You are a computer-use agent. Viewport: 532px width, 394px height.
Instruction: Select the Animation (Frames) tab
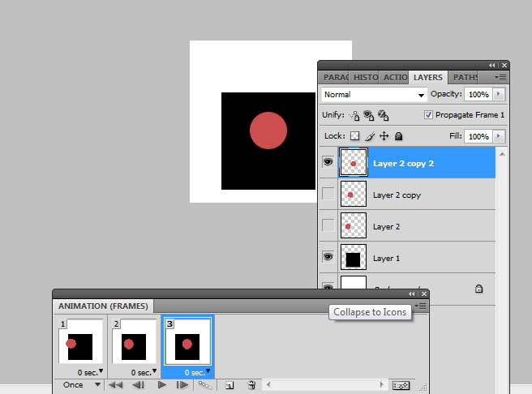pyautogui.click(x=103, y=306)
